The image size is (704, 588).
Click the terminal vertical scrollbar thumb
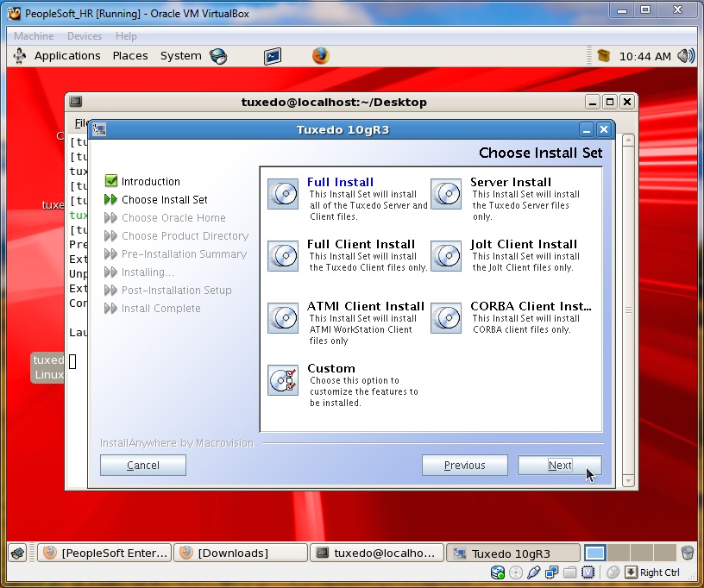(x=628, y=310)
